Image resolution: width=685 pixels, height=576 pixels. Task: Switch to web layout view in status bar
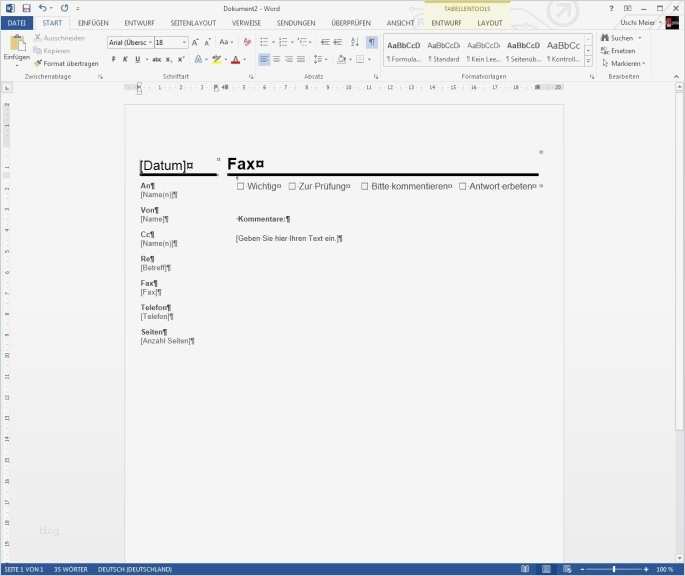point(567,569)
